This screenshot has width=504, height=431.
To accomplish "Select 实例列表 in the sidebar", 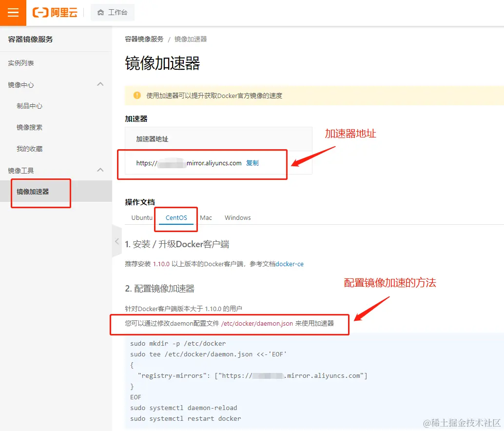I will (x=21, y=63).
